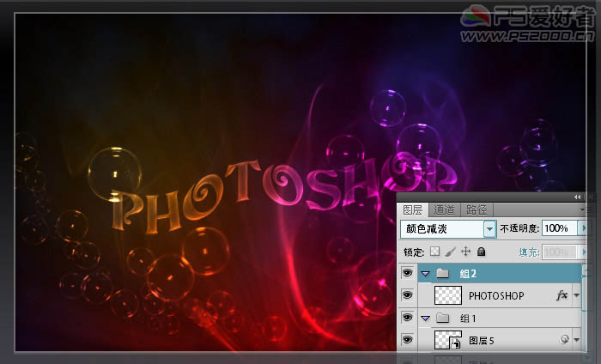The height and width of the screenshot is (364, 601).
Task: Hide the 图层 5 layer eye
Action: pos(407,340)
